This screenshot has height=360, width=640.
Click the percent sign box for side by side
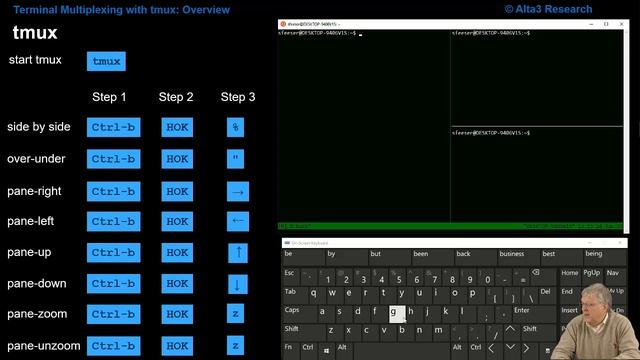[236, 127]
